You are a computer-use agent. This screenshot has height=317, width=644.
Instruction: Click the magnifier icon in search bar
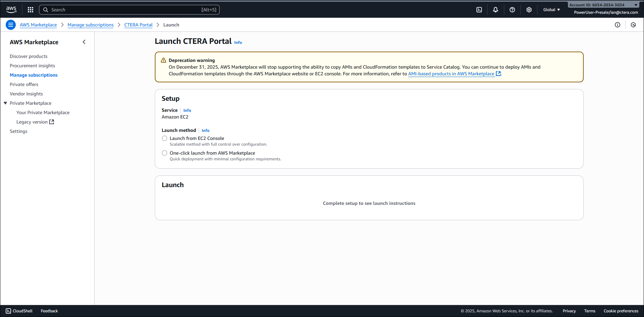(46, 10)
